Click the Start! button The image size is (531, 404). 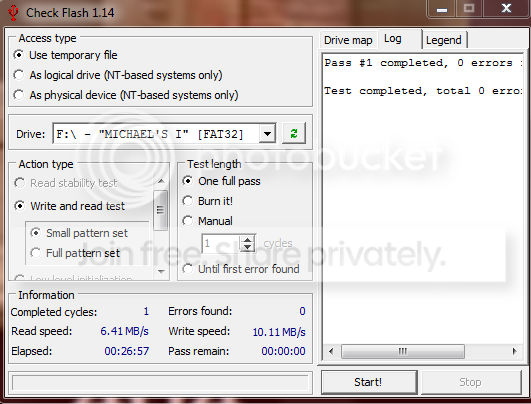tap(368, 382)
